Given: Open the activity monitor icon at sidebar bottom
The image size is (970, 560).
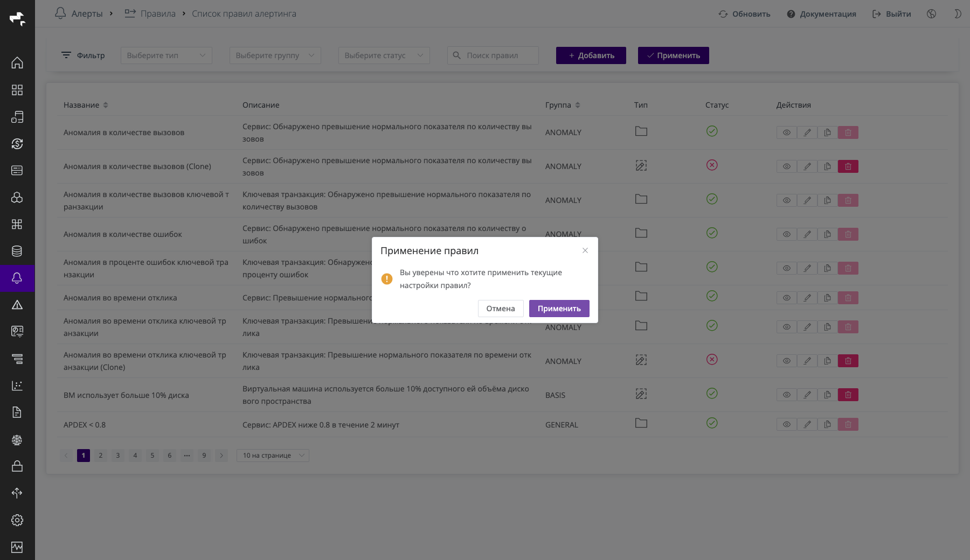Looking at the screenshot, I should point(17,547).
